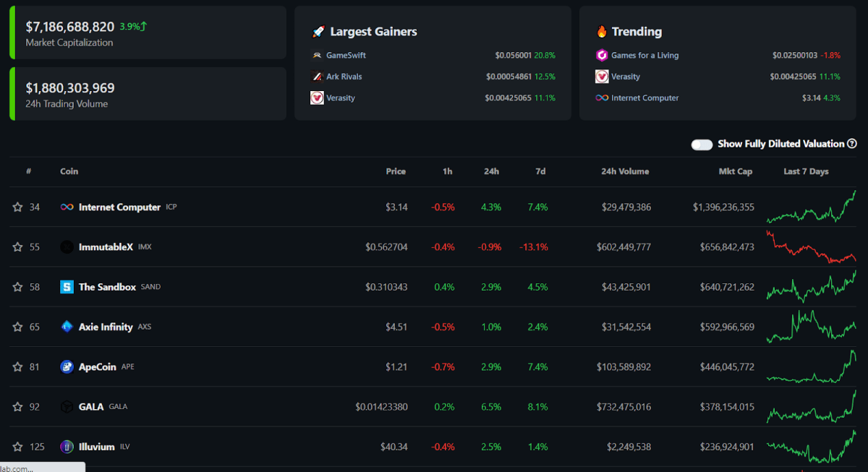
Task: Click the Market Capitalization value $7,186,688,820
Action: tap(70, 27)
